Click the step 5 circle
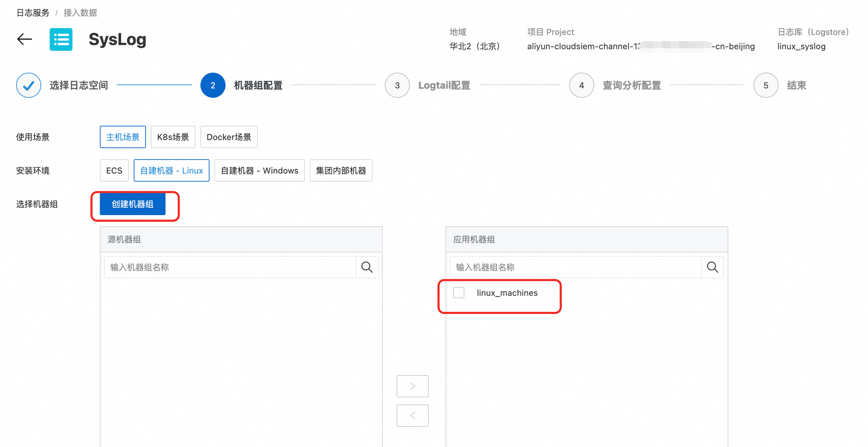The height and width of the screenshot is (447, 868). tap(766, 85)
